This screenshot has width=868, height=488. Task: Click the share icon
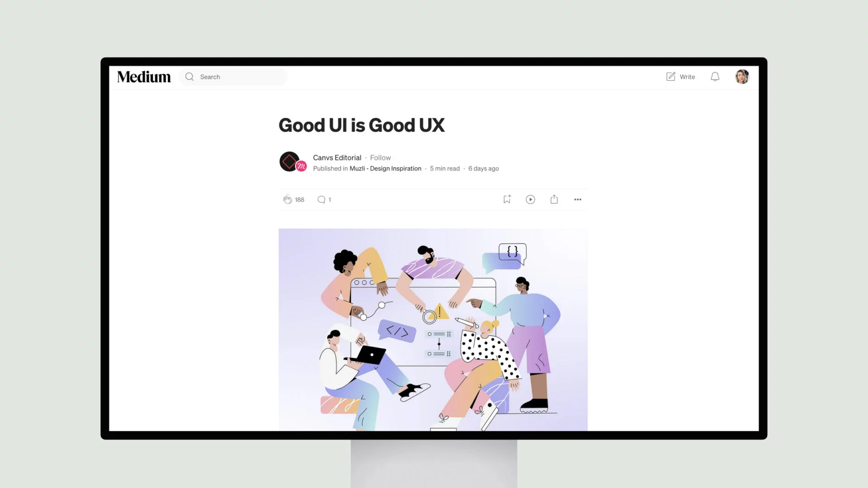(x=554, y=200)
